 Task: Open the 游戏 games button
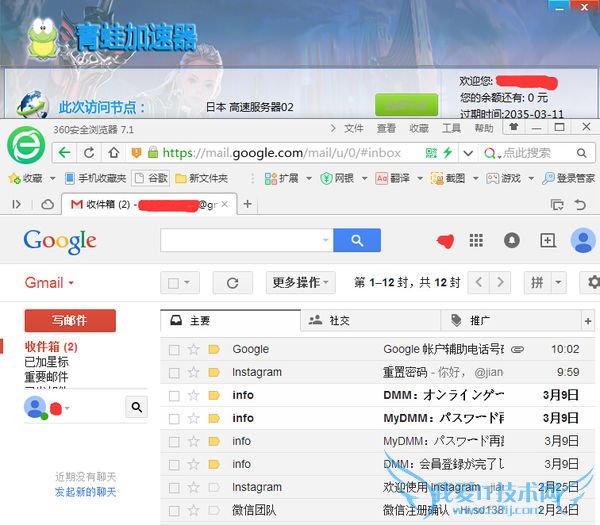(x=504, y=178)
